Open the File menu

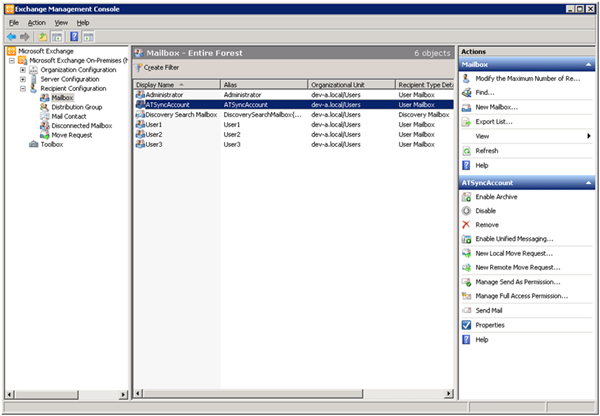point(13,22)
